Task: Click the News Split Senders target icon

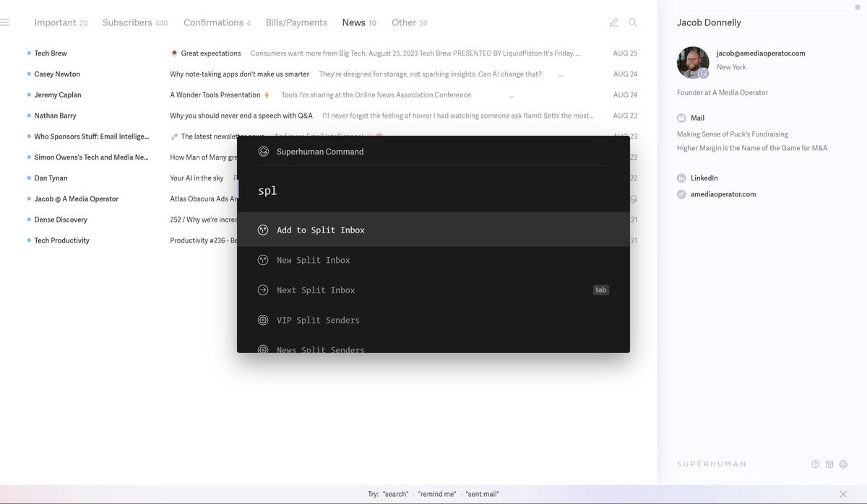Action: 263,349
